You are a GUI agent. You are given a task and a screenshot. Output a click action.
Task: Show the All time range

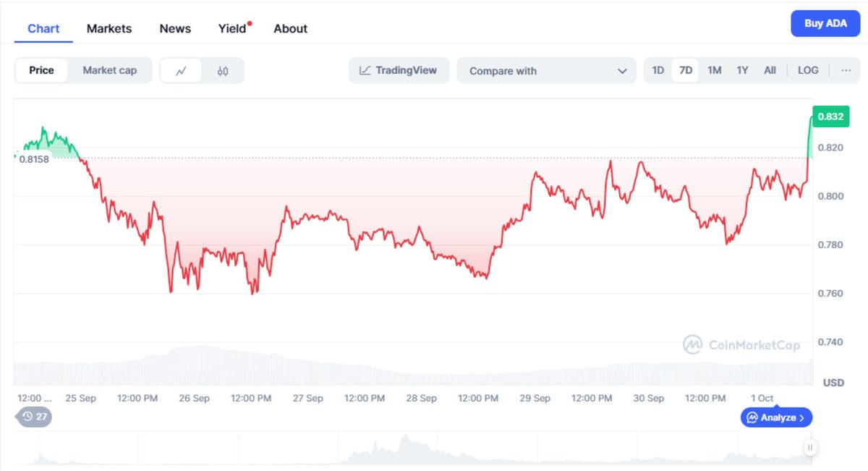point(770,70)
